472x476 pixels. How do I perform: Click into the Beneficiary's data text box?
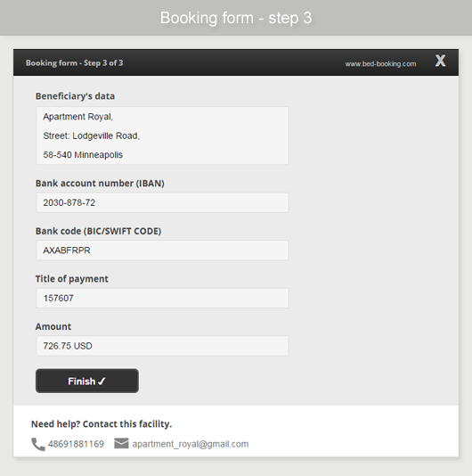(x=162, y=135)
